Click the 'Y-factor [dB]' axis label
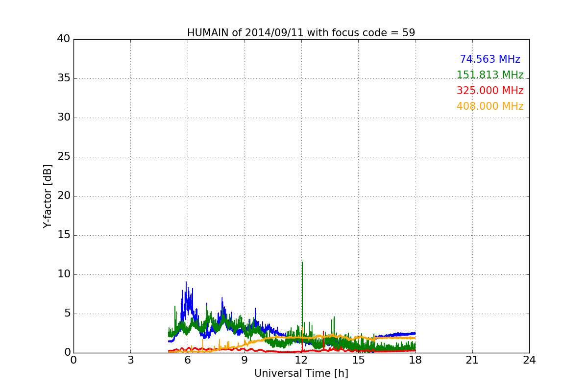 pyautogui.click(x=48, y=196)
